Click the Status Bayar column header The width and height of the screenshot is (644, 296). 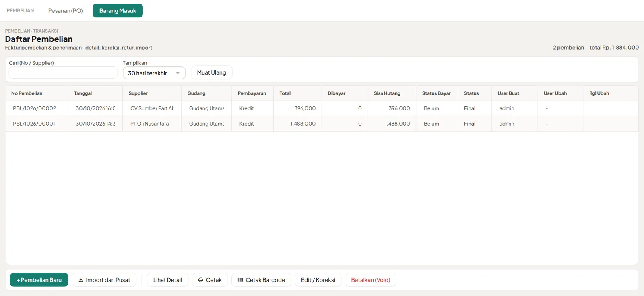(x=437, y=93)
